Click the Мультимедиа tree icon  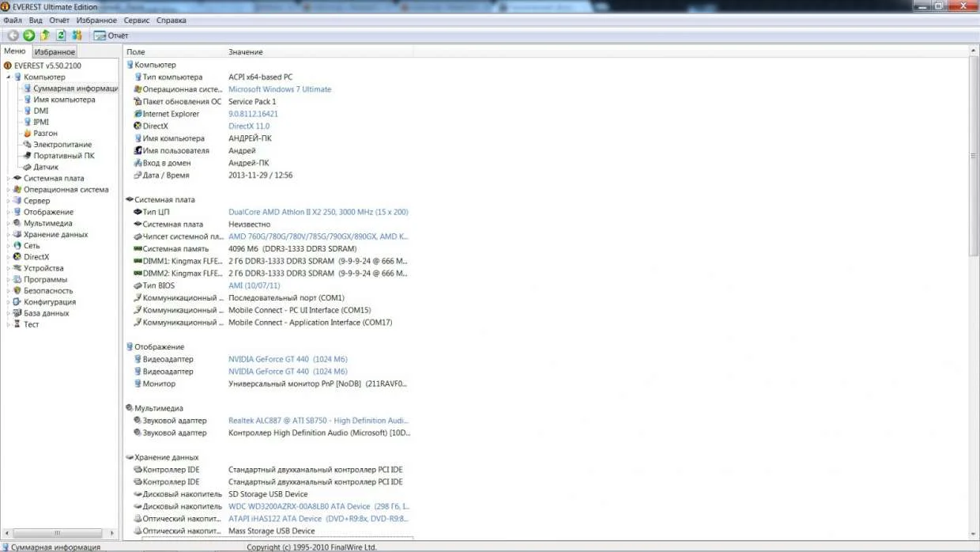click(17, 223)
